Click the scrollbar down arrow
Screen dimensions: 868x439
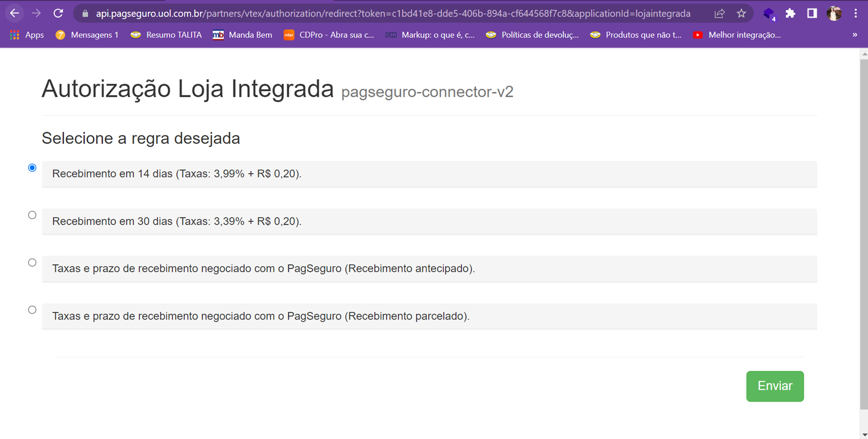click(864, 435)
